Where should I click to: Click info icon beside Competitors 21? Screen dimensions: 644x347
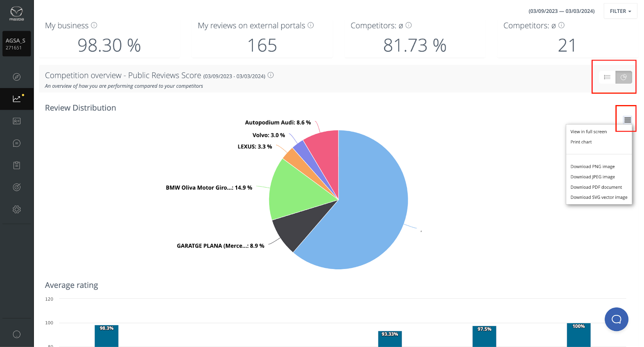(561, 25)
